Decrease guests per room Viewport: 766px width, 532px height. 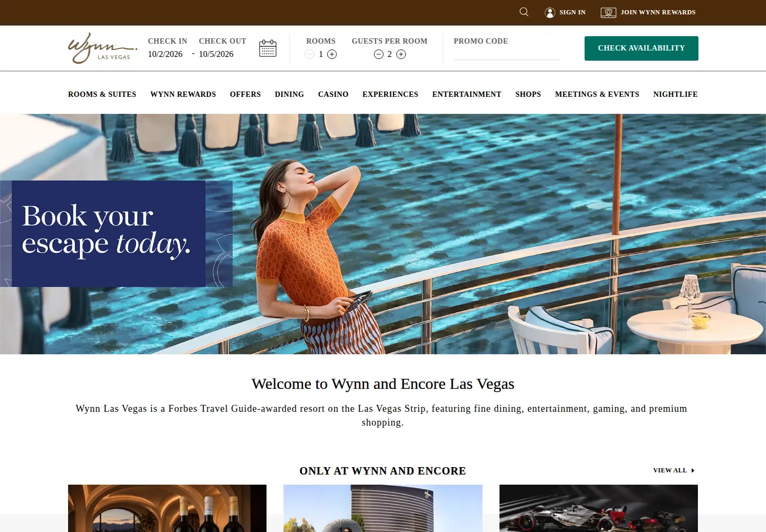379,54
